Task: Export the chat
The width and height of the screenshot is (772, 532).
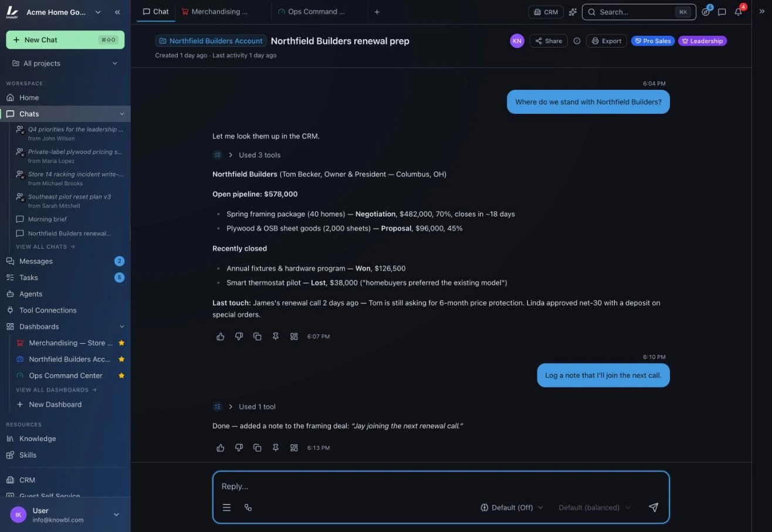Action: coord(606,41)
